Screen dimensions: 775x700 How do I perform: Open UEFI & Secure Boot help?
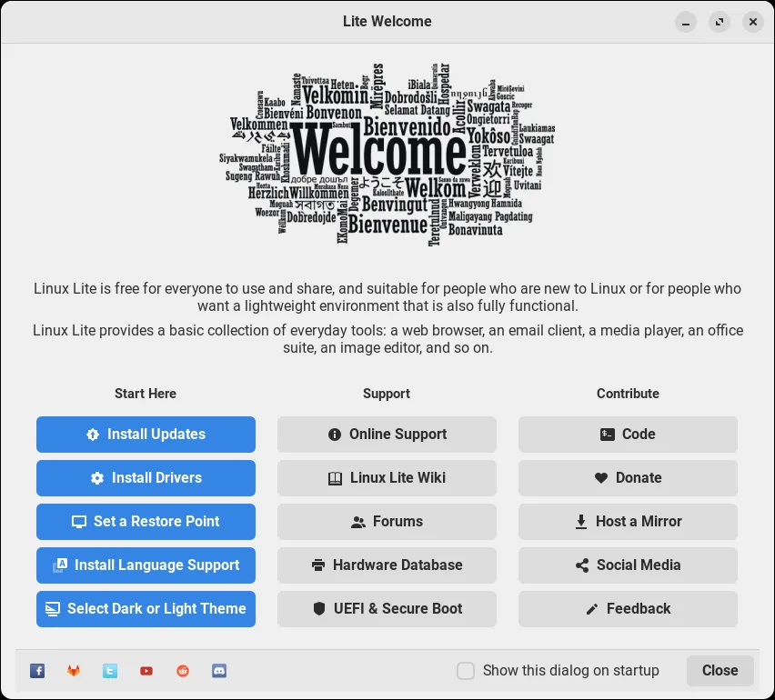(x=387, y=608)
